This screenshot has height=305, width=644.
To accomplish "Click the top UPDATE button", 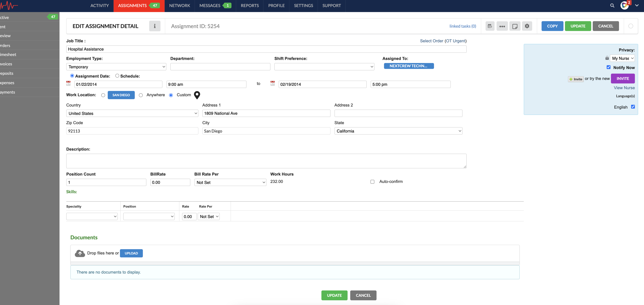I will 578,26.
